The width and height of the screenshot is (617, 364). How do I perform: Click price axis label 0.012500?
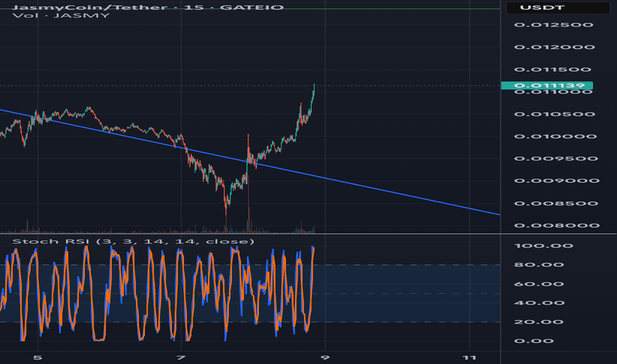553,24
